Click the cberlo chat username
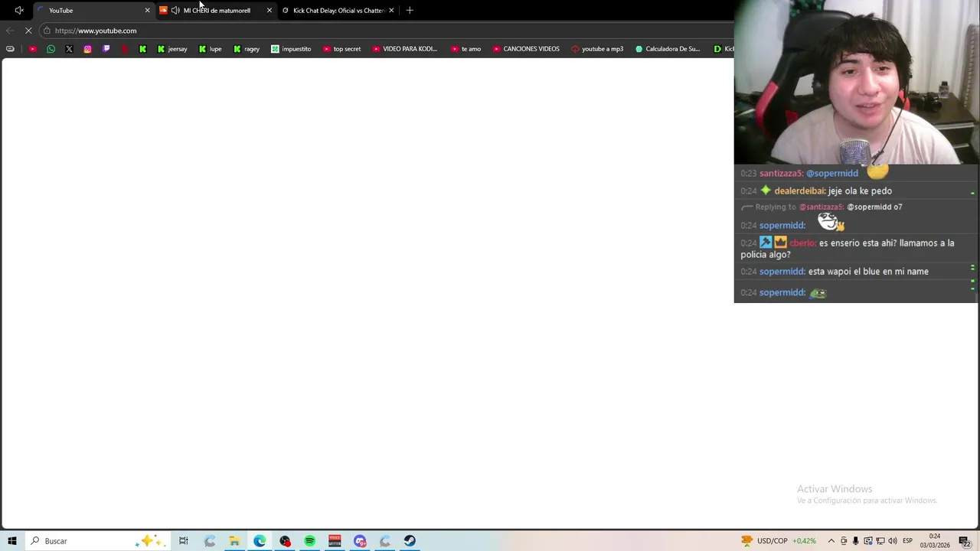The height and width of the screenshot is (551, 980). pos(802,243)
